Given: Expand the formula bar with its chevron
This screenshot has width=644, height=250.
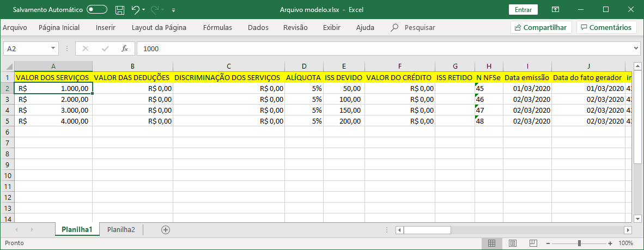Looking at the screenshot, I should pyautogui.click(x=636, y=48).
